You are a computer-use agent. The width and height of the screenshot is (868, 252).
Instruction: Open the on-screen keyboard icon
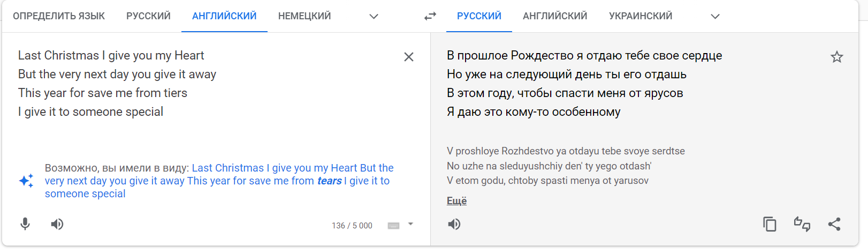pyautogui.click(x=393, y=226)
